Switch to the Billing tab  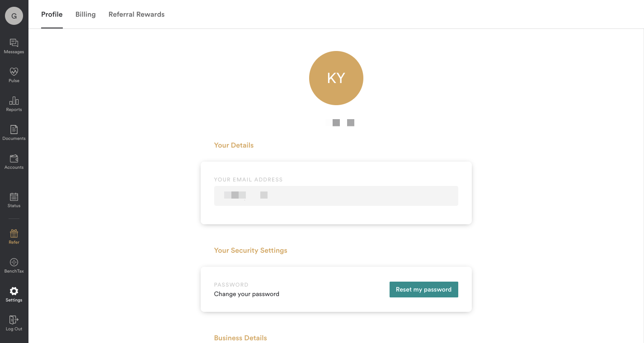(85, 14)
